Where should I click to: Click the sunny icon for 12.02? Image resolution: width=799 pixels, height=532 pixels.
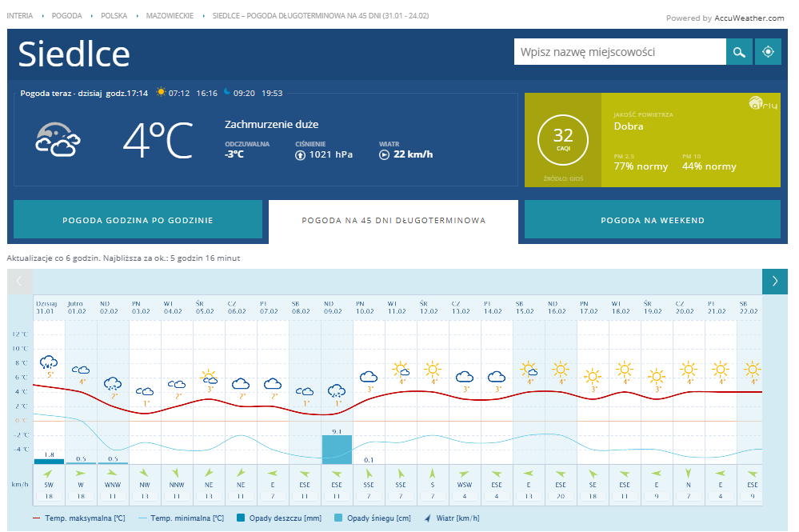coord(433,369)
